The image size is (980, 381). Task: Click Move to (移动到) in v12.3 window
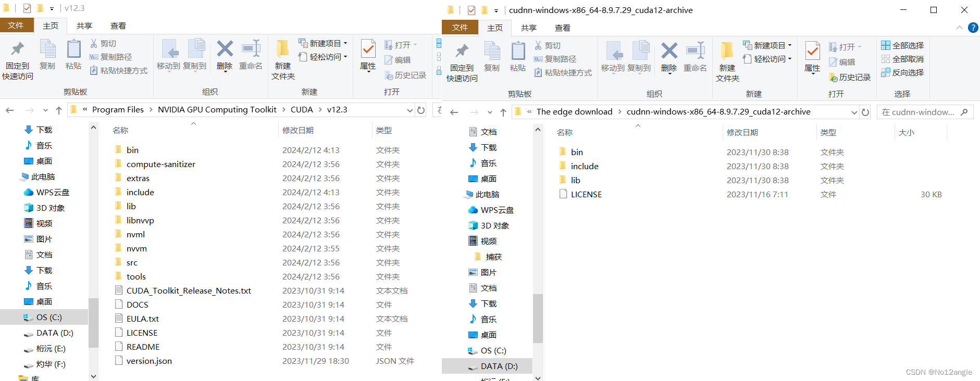(x=168, y=55)
